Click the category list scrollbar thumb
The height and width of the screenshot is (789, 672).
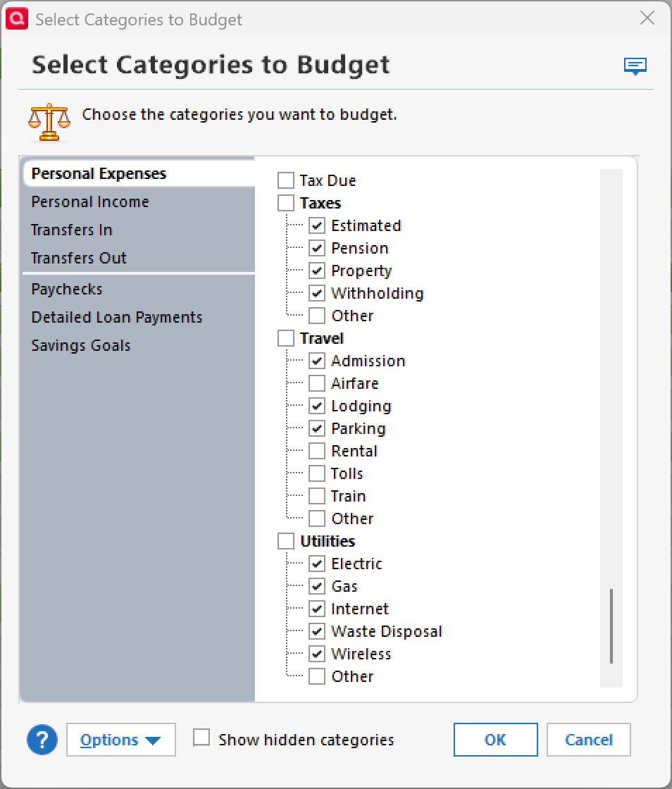[x=611, y=626]
